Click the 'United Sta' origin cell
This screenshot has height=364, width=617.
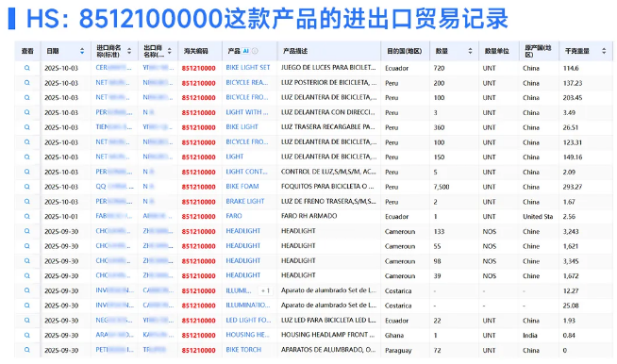click(538, 217)
